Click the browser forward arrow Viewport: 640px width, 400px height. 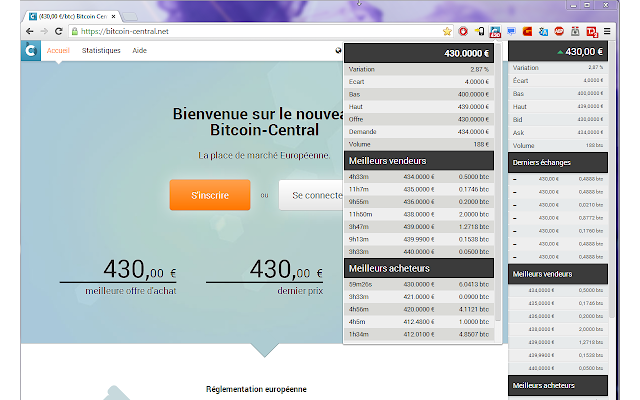click(x=44, y=31)
